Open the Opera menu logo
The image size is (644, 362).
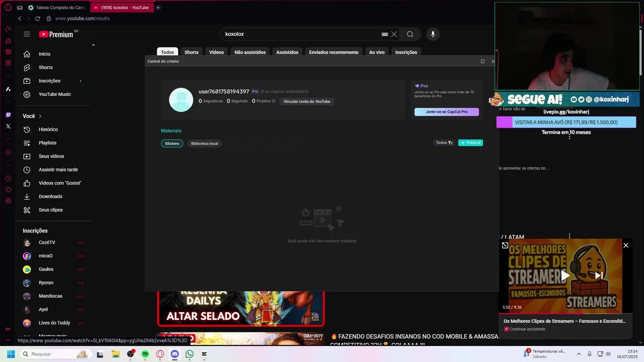coord(8,8)
